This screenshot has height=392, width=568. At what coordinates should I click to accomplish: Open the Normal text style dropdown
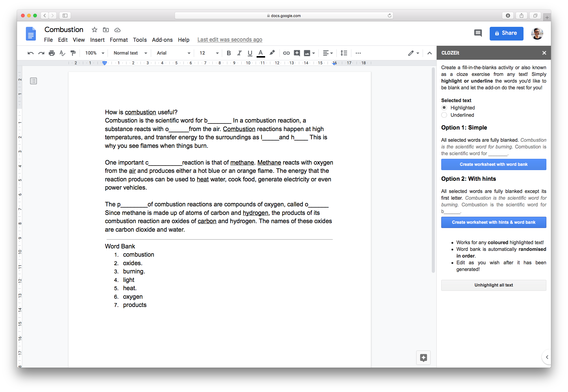click(x=130, y=53)
